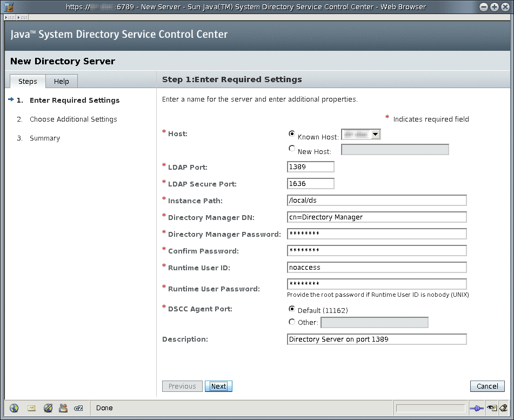The image size is (514, 420).
Task: Click step 3 Summary
Action: pos(45,138)
